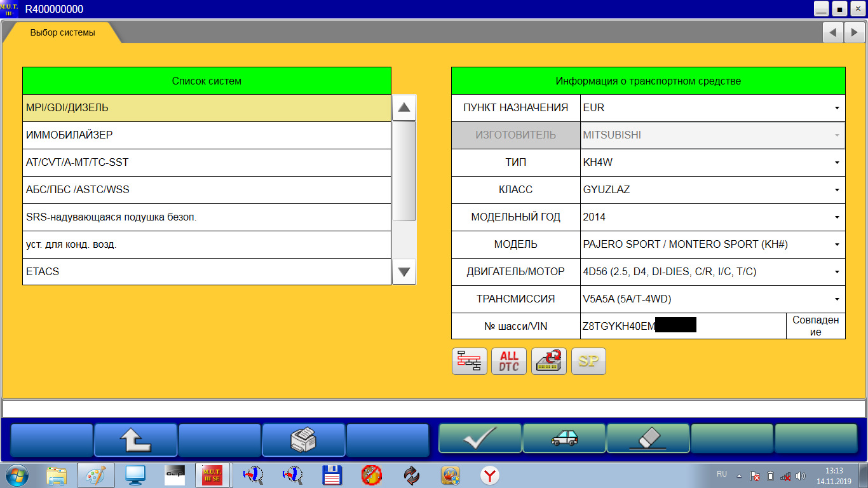
Task: Show hidden tray icons arrow
Action: [739, 475]
